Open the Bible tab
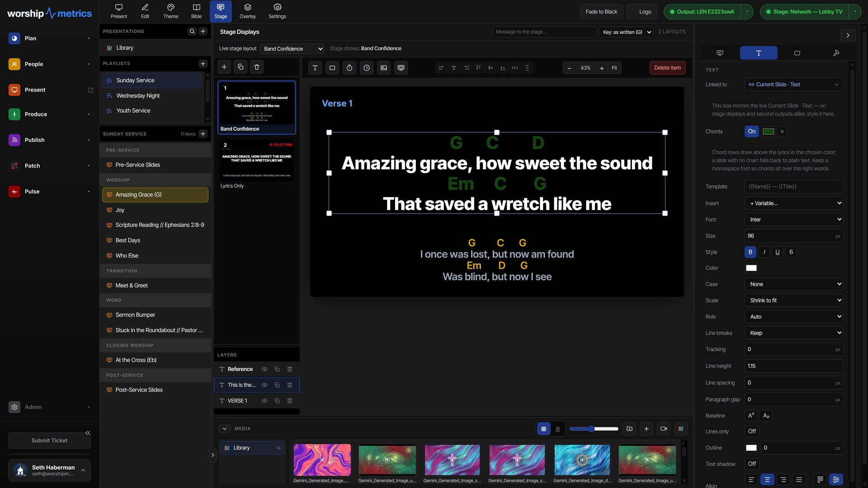868x488 pixels. coord(197,11)
